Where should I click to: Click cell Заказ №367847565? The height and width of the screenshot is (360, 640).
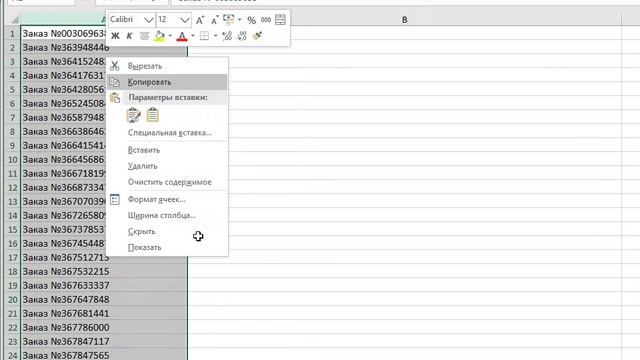coord(104,355)
